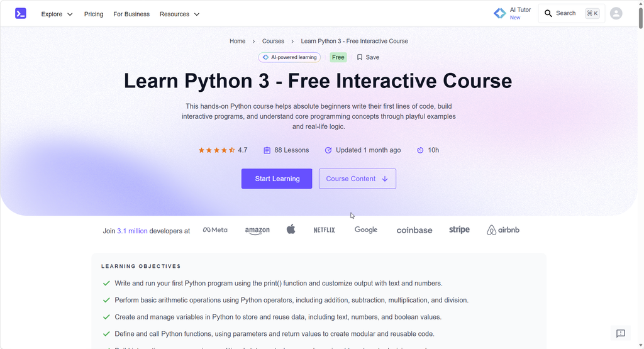The height and width of the screenshot is (349, 644).
Task: Open the feedback chat icon
Action: [621, 333]
